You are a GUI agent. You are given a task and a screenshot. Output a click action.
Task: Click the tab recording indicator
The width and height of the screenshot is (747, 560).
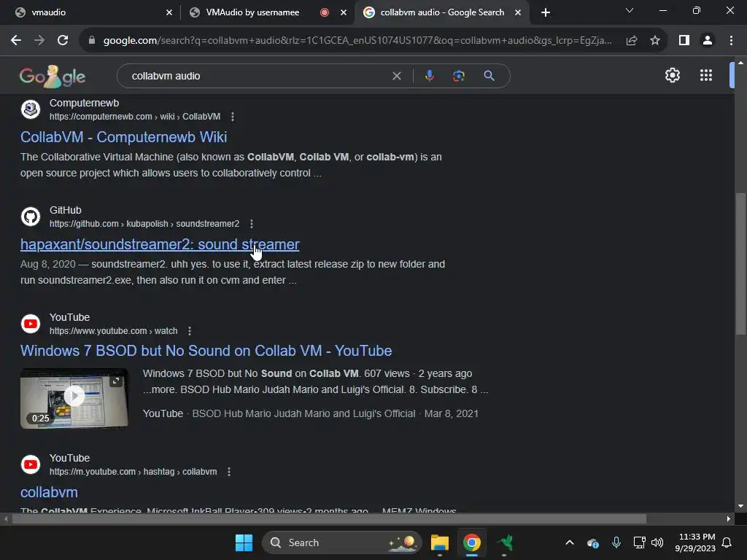[x=325, y=12]
